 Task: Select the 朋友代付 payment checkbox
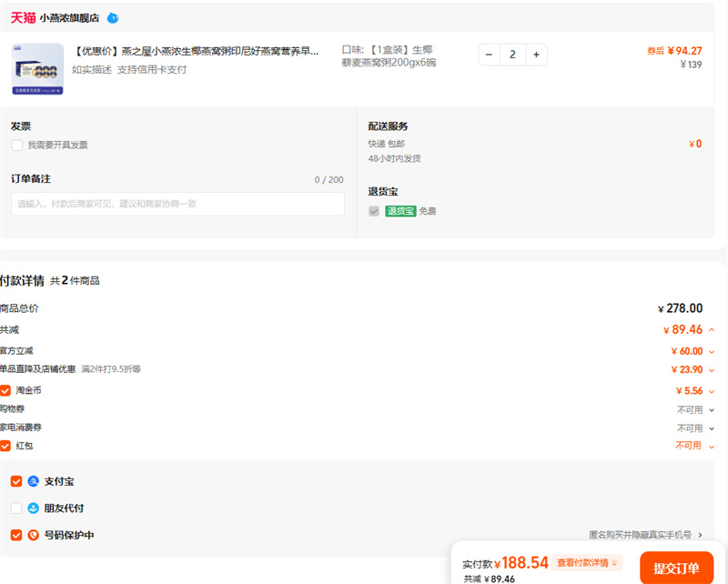point(16,508)
